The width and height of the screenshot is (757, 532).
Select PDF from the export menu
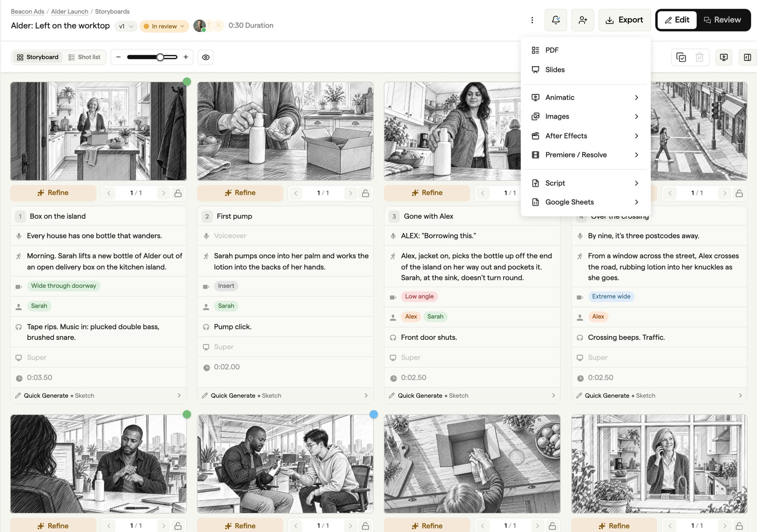[x=585, y=50]
